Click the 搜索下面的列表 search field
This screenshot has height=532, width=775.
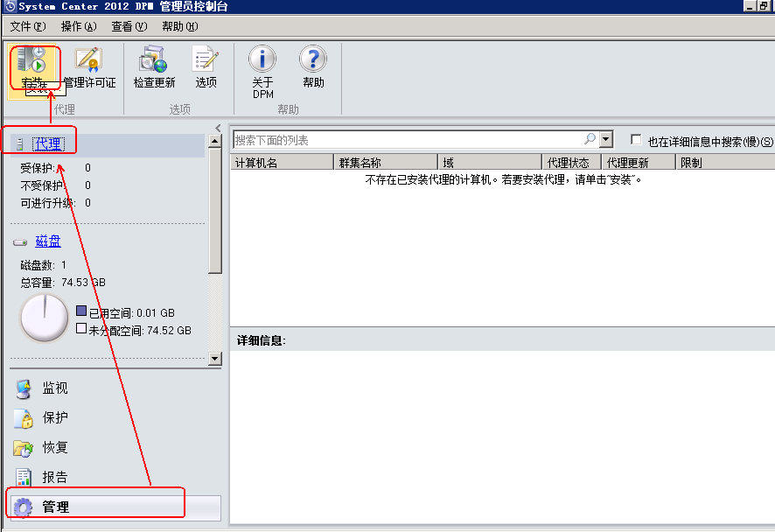coord(408,140)
